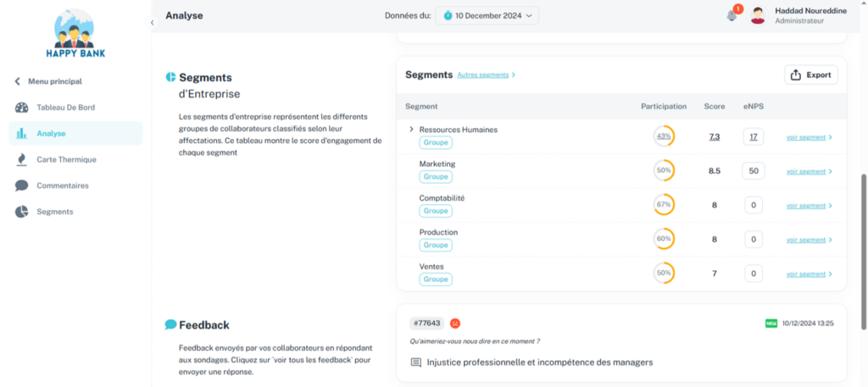Click the Tableau De Bord dashboard icon
This screenshot has width=868, height=387.
(21, 108)
